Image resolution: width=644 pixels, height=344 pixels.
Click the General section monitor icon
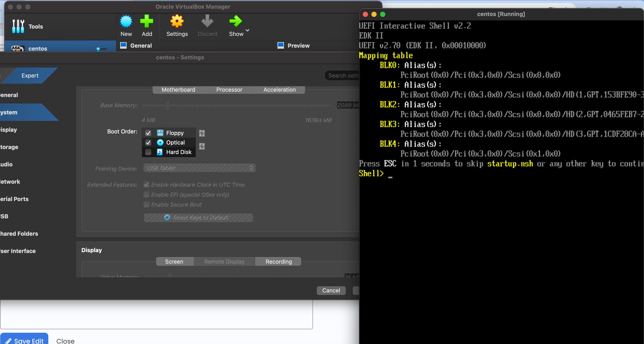pyautogui.click(x=123, y=45)
